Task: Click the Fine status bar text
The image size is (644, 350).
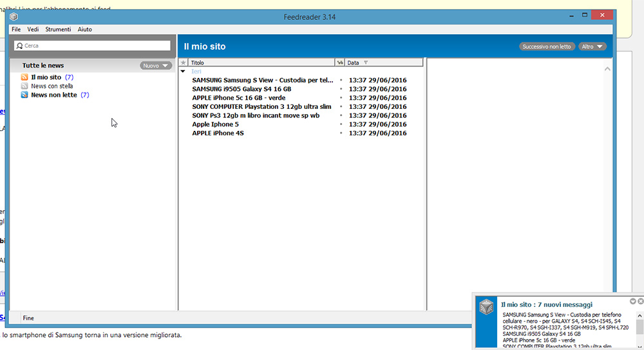Action: (28, 318)
